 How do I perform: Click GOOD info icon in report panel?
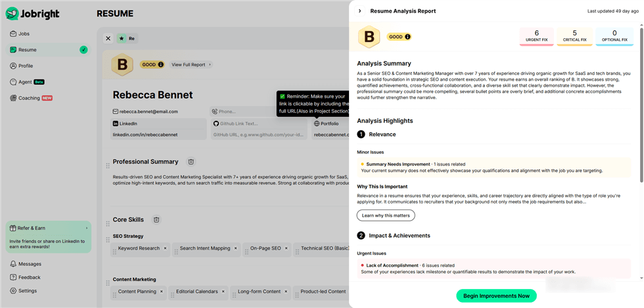coord(407,37)
